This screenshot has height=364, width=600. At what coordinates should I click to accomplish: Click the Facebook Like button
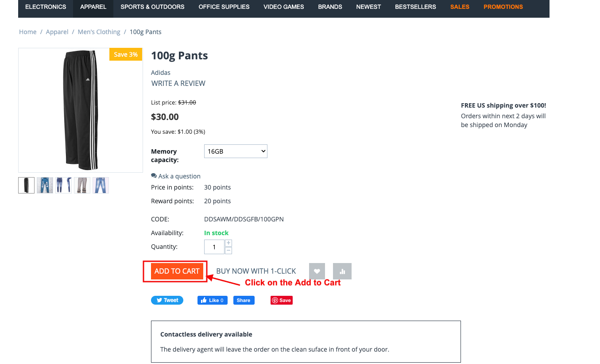coord(213,300)
